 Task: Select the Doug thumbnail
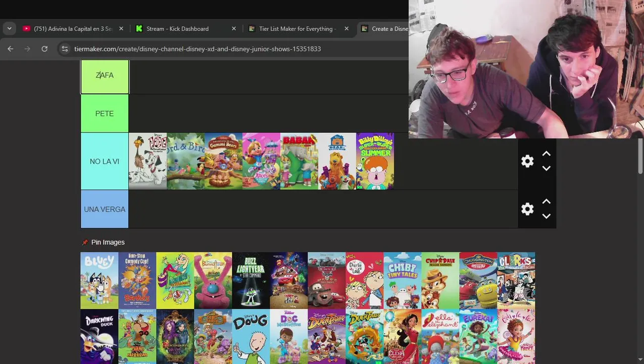point(251,337)
